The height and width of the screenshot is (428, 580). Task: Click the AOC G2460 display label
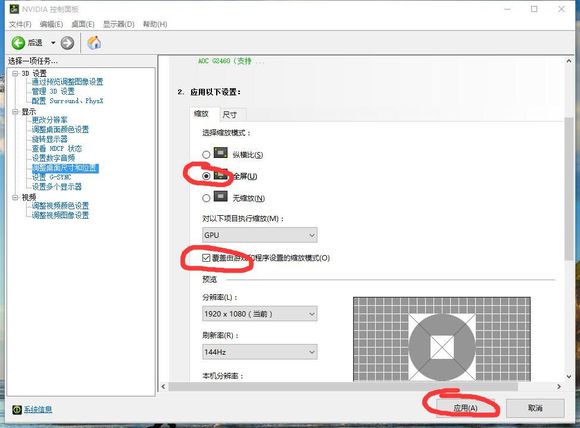231,61
